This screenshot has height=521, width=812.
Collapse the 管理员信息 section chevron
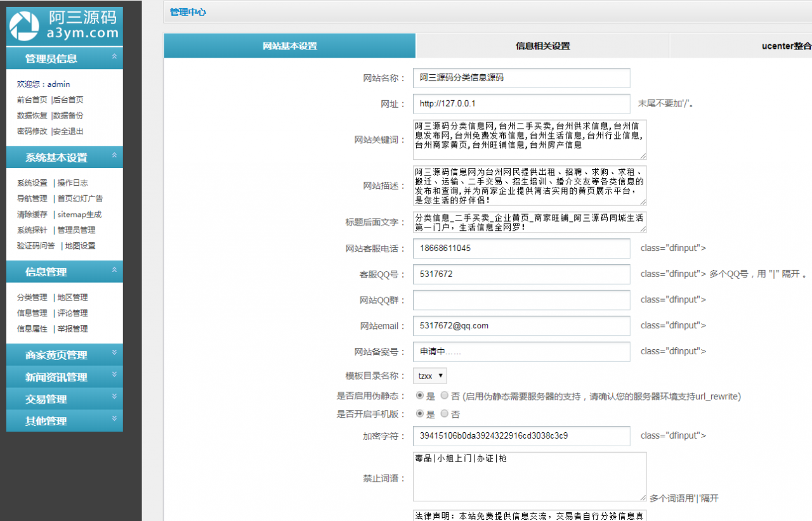click(x=114, y=57)
